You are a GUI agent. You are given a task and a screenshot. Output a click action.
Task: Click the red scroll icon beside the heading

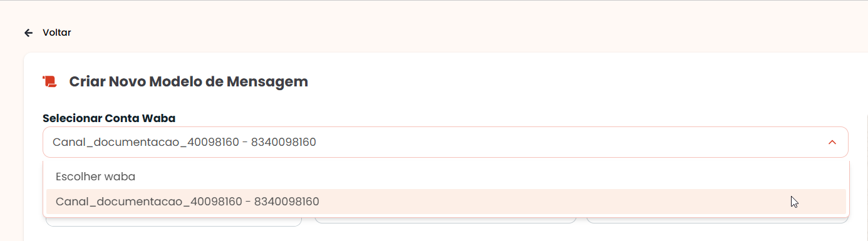tap(49, 81)
